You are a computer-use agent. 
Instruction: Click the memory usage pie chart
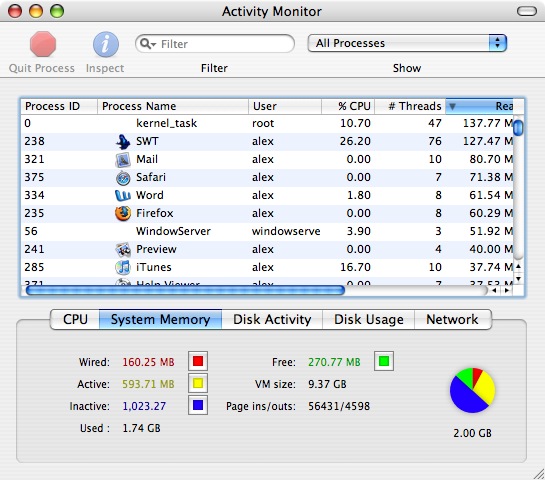point(472,390)
